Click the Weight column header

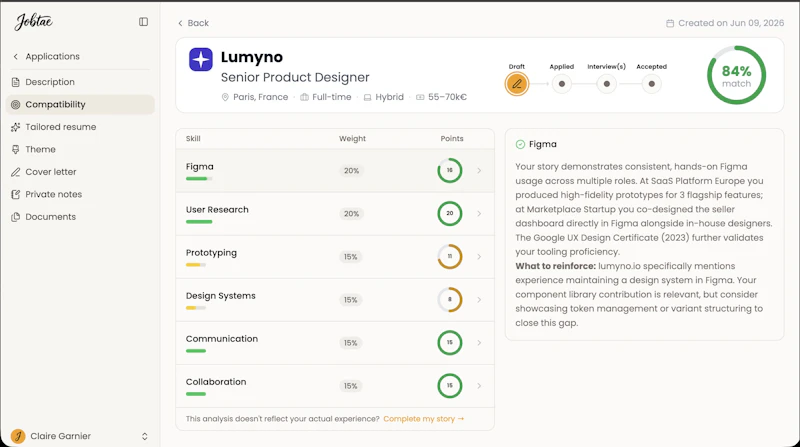(353, 138)
